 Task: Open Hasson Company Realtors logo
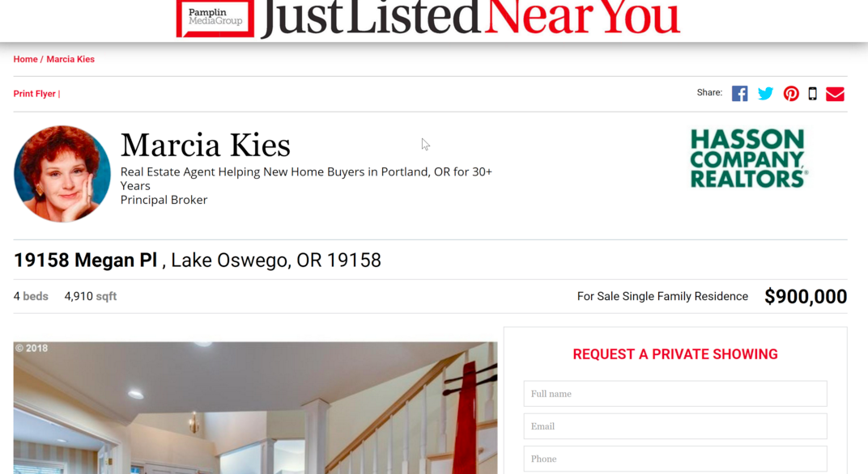click(x=748, y=159)
